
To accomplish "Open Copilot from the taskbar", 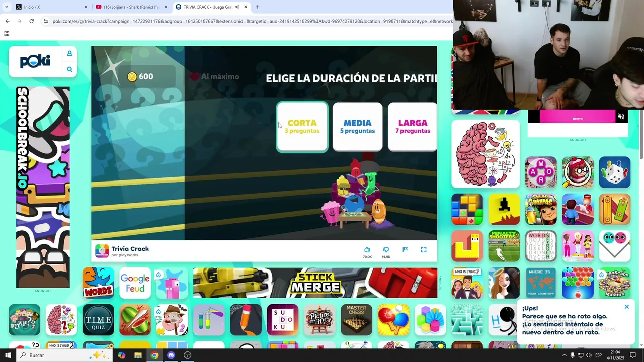I will pyautogui.click(x=122, y=355).
